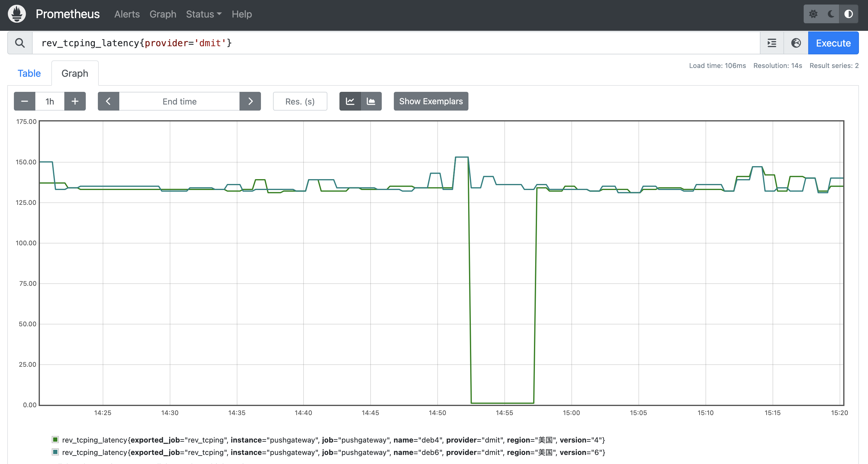Click the Execute button
Viewport: 868px width, 464px height.
point(833,43)
